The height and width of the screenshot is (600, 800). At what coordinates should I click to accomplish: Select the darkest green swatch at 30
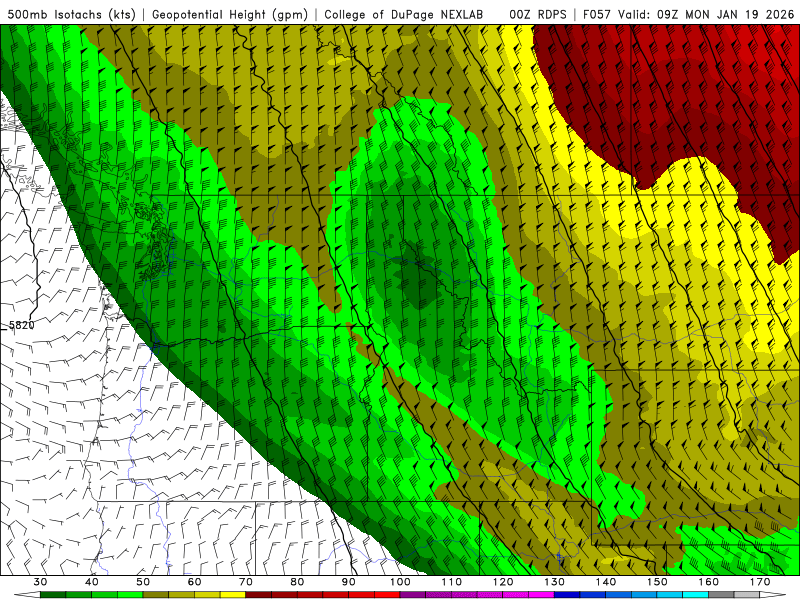click(53, 595)
